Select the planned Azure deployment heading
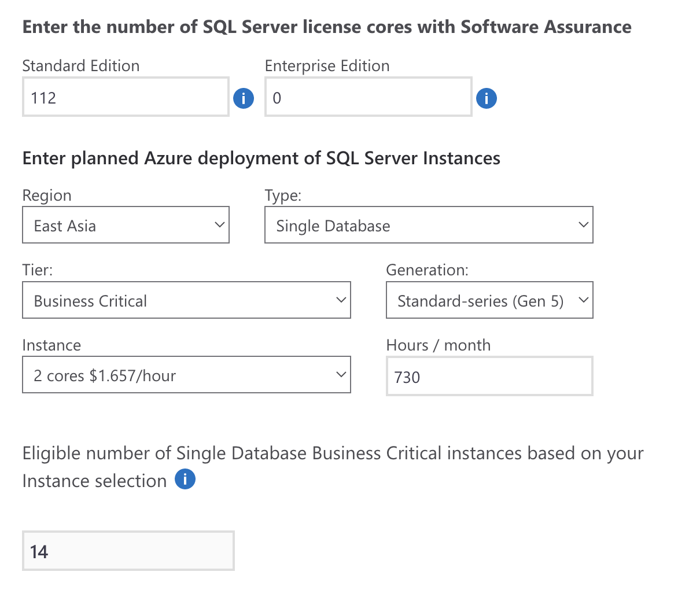The image size is (700, 590). (261, 158)
